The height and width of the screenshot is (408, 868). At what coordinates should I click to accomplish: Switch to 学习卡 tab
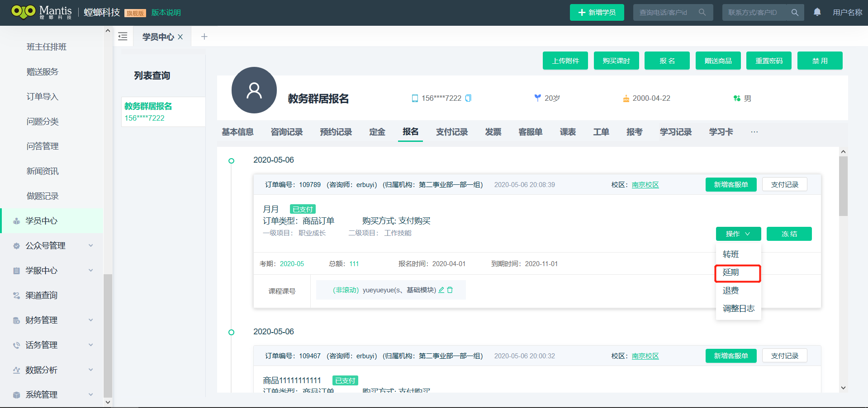tap(721, 132)
